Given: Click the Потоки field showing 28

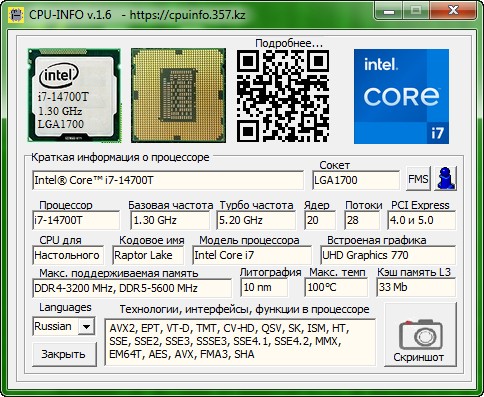Looking at the screenshot, I should click(362, 220).
